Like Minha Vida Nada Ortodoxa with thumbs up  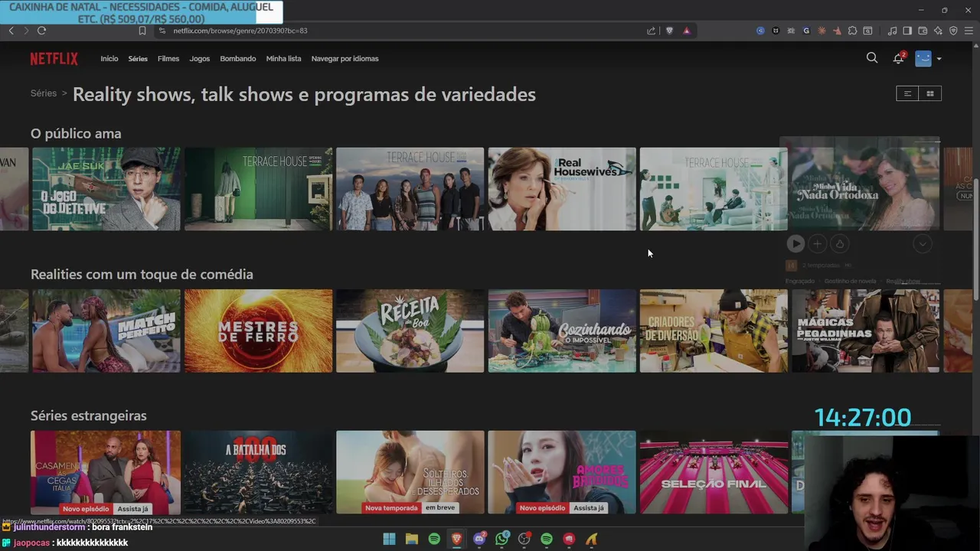click(840, 243)
